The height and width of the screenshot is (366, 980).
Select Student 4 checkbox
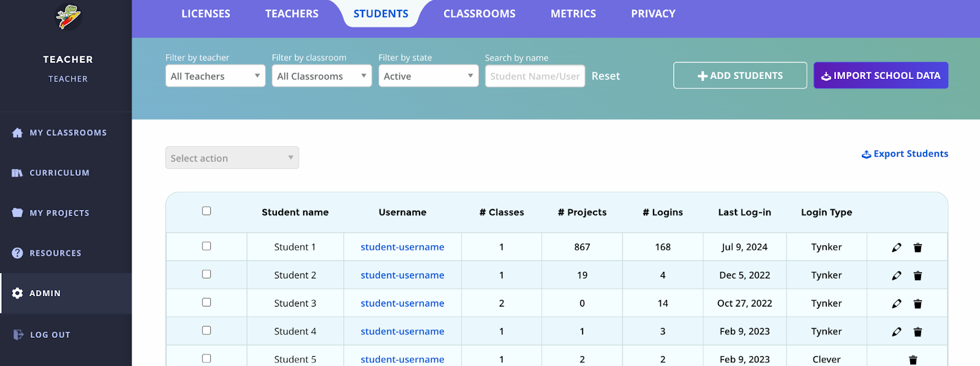coord(206,331)
